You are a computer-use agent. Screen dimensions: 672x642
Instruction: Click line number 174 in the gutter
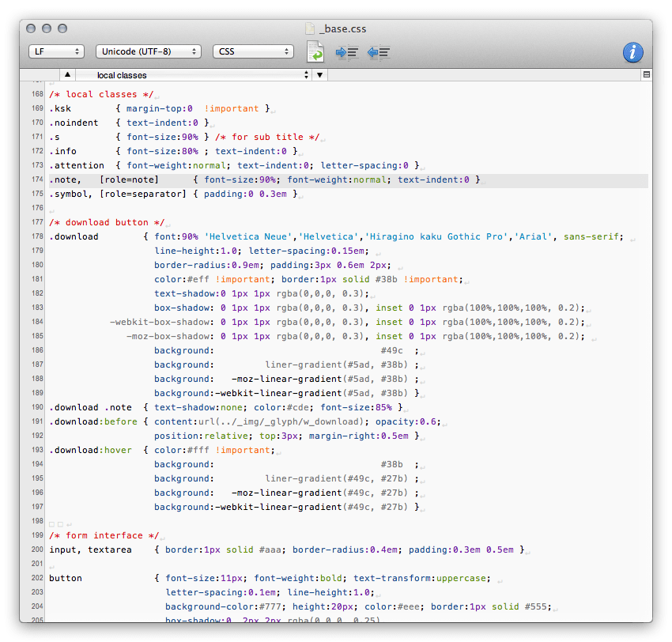point(37,180)
